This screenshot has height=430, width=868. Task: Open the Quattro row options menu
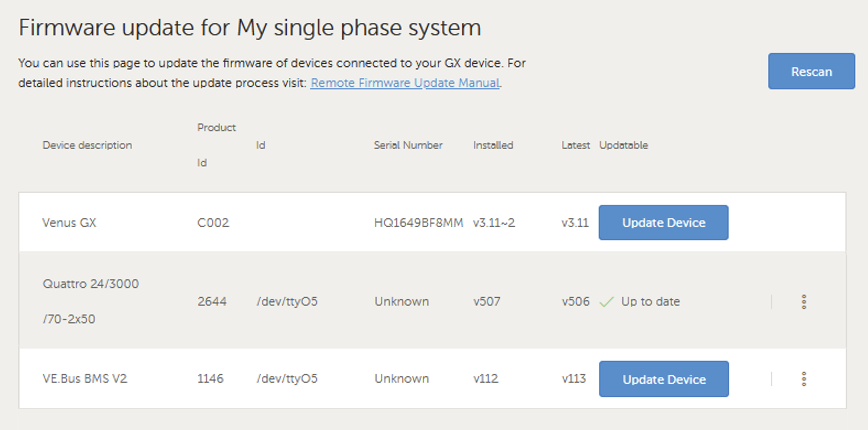coord(803,301)
